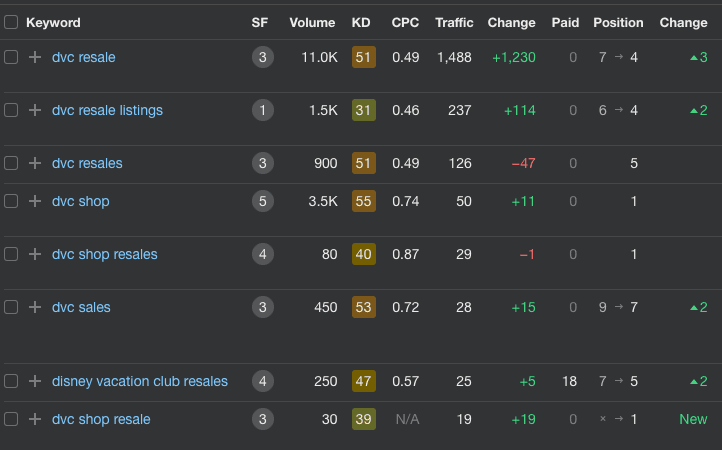722x450 pixels.
Task: Click the SF badge for dvc resale
Action: click(262, 58)
